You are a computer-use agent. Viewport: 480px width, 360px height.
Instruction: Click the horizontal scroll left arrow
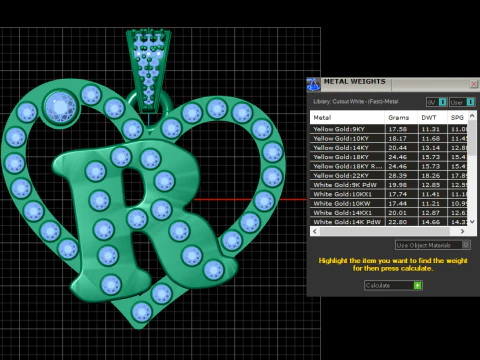pyautogui.click(x=315, y=231)
